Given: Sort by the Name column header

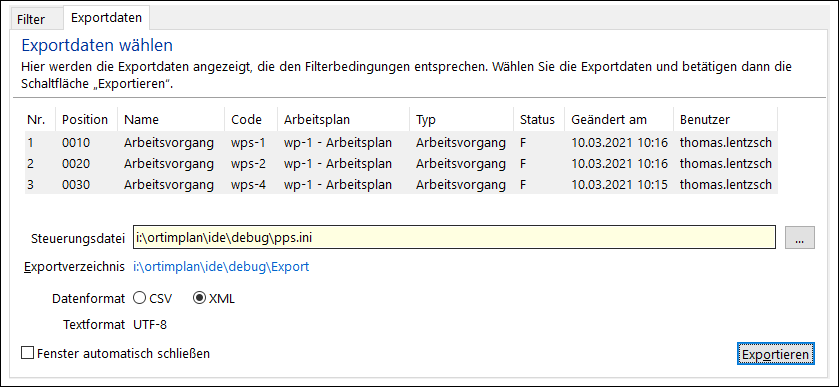Looking at the screenshot, I should (x=171, y=120).
